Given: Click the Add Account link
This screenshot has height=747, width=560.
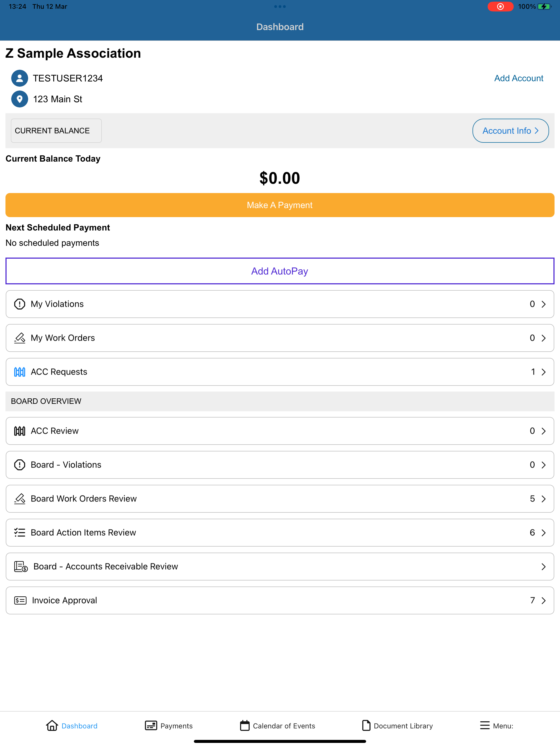Looking at the screenshot, I should coord(519,78).
